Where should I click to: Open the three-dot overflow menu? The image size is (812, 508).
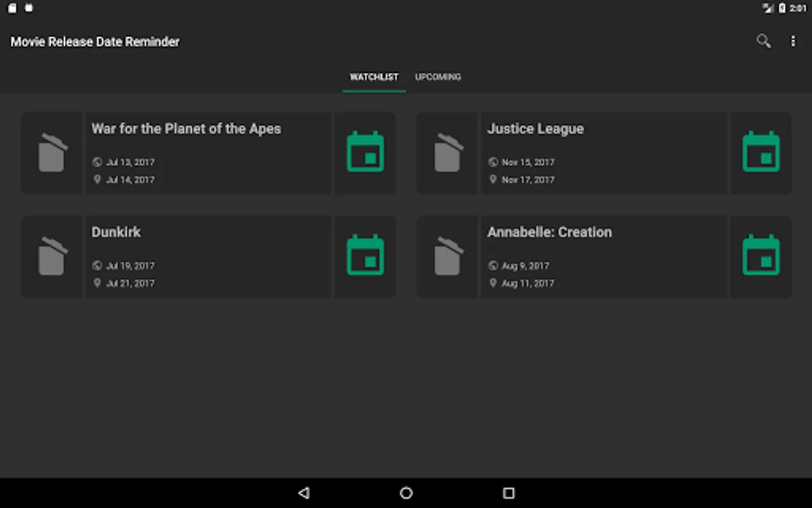tap(793, 41)
